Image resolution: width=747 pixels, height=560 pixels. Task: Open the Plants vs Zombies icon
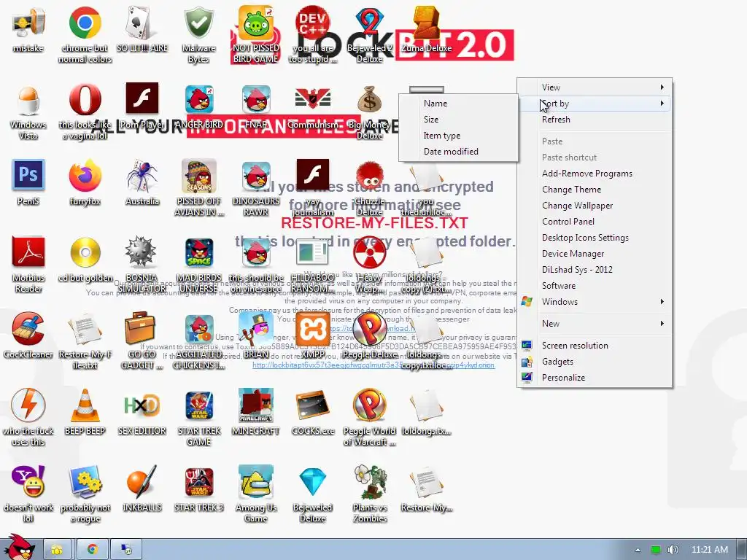(370, 494)
